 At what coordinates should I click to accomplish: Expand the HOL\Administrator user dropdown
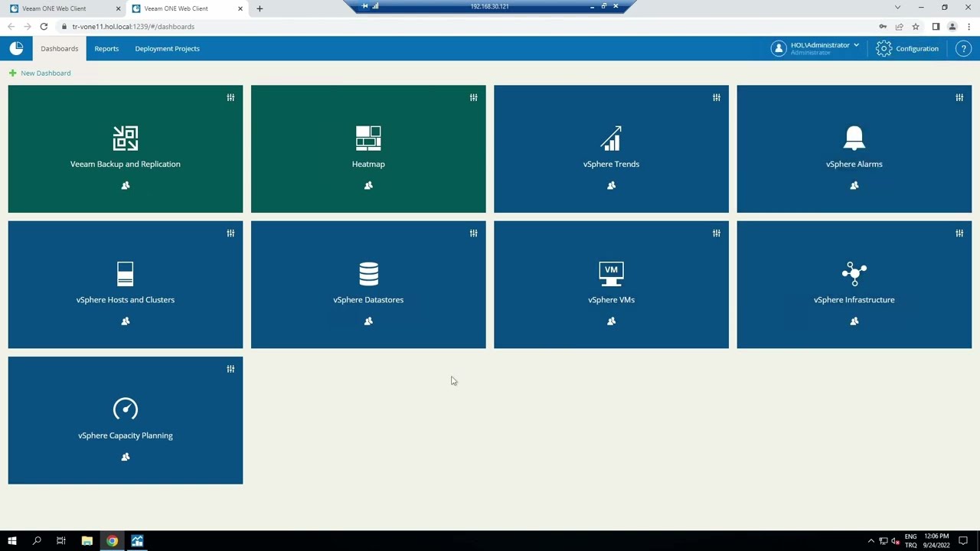coord(856,45)
